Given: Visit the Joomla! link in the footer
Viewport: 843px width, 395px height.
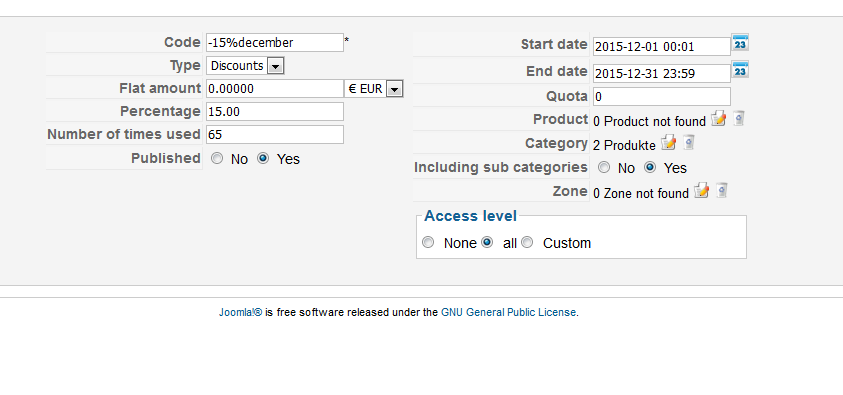Looking at the screenshot, I should click(x=240, y=312).
